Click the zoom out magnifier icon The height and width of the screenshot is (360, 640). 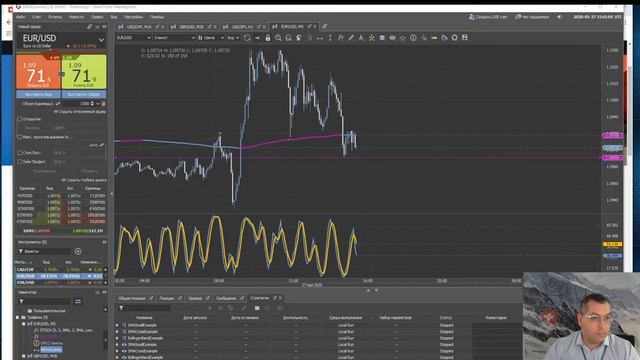[289, 38]
